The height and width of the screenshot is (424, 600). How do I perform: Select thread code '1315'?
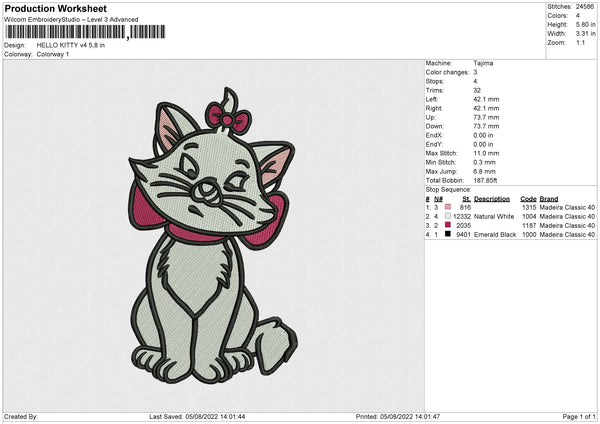(529, 207)
